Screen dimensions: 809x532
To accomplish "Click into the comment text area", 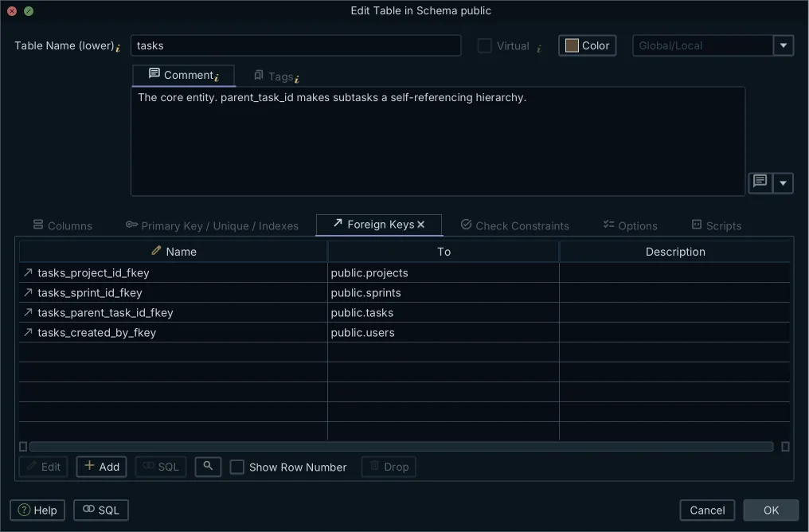I will pos(437,142).
